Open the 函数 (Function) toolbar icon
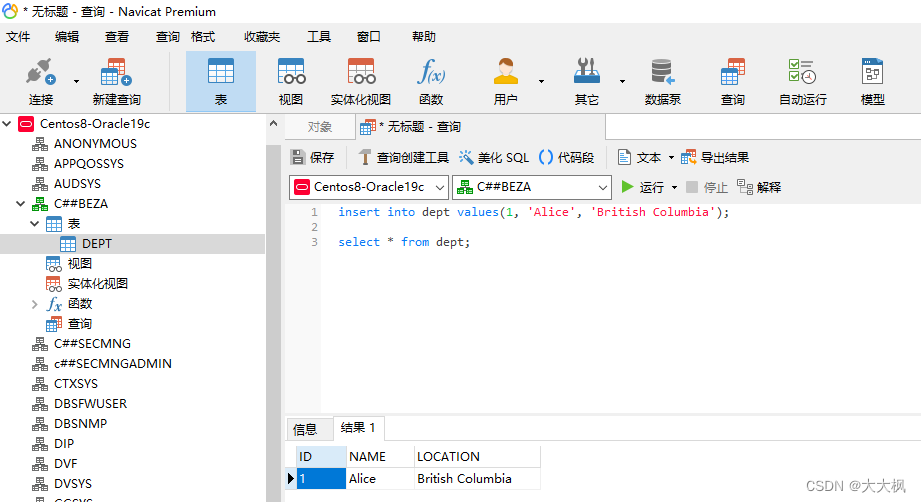The height and width of the screenshot is (502, 921). (x=431, y=82)
